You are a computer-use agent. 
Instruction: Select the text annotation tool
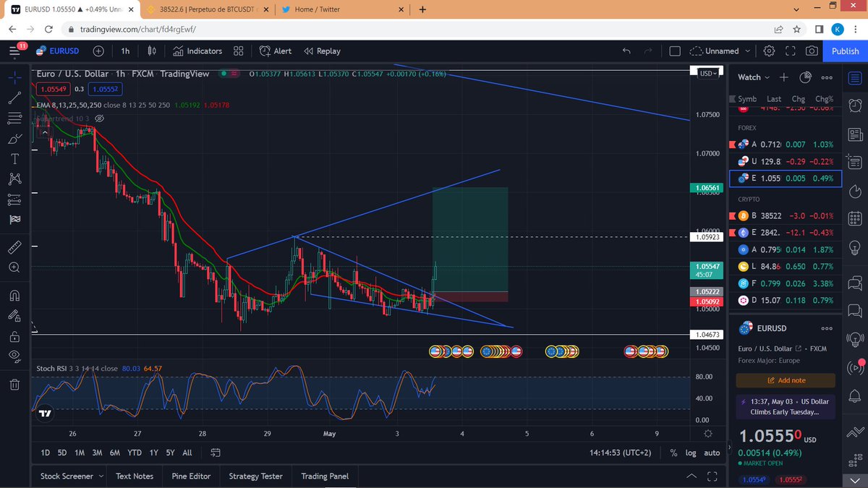[14, 158]
